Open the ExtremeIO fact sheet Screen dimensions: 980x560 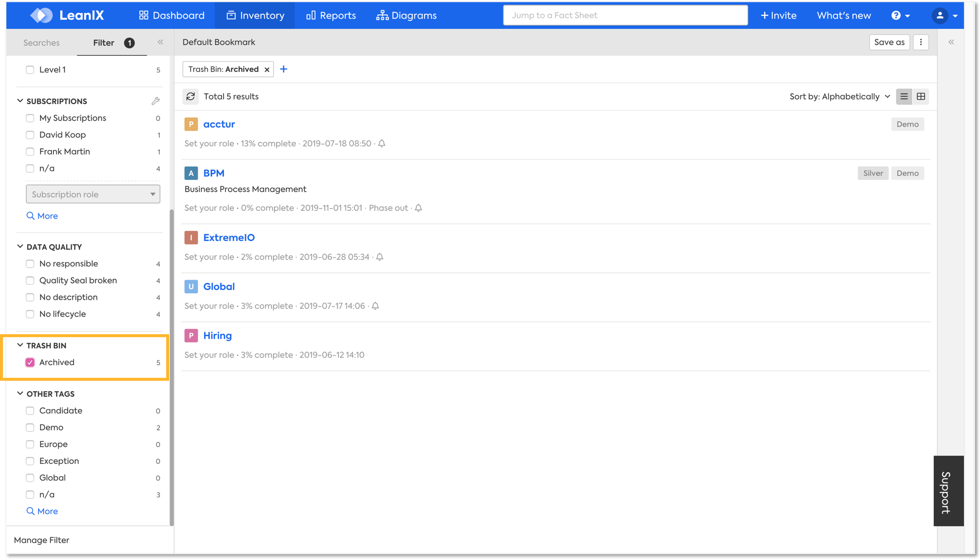(x=229, y=238)
